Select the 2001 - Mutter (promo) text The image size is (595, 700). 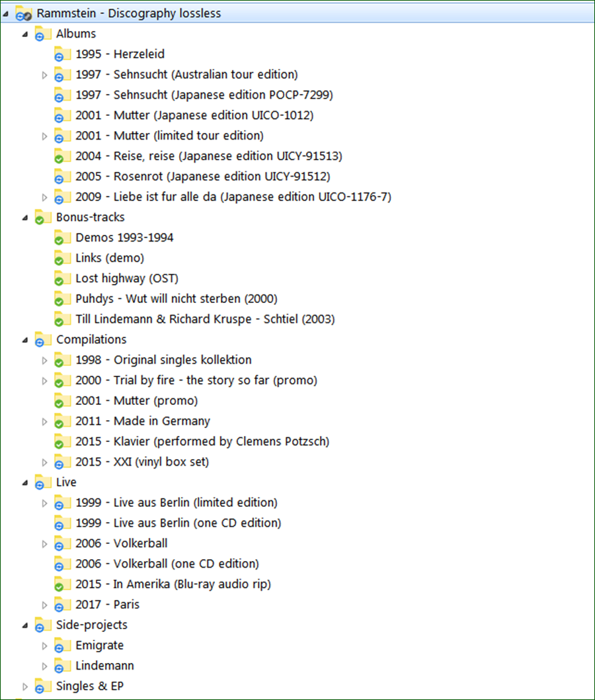pos(136,401)
